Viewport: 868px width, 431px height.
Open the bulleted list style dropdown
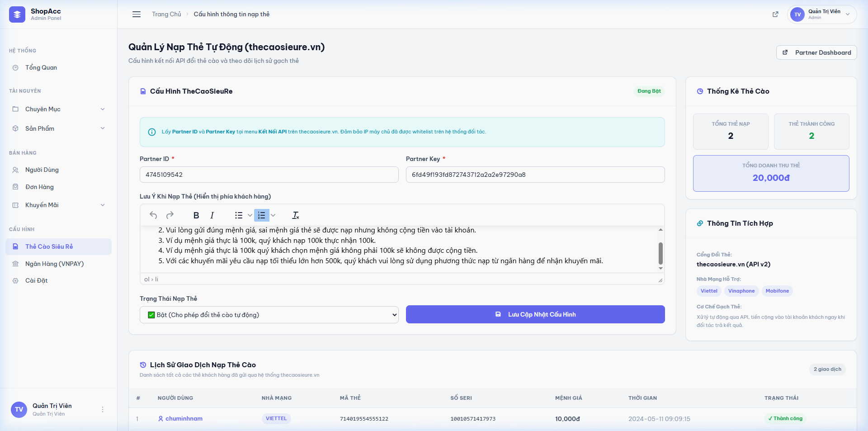[x=250, y=215]
